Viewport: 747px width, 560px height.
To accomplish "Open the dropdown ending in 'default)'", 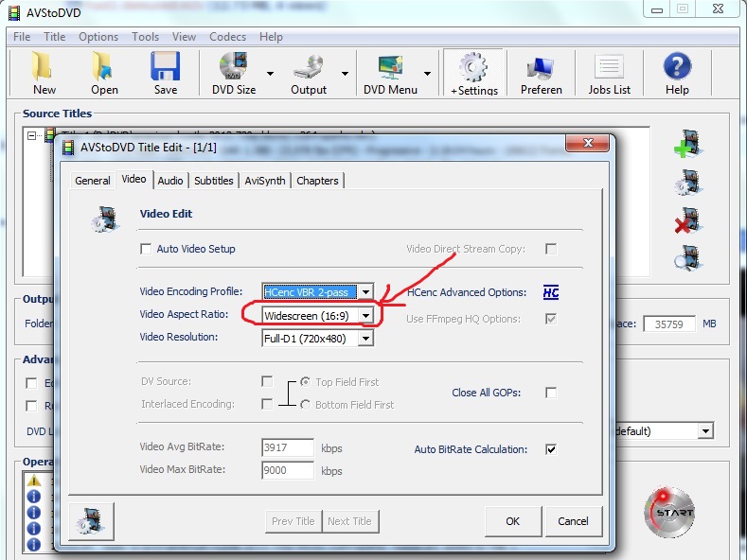I will click(705, 431).
